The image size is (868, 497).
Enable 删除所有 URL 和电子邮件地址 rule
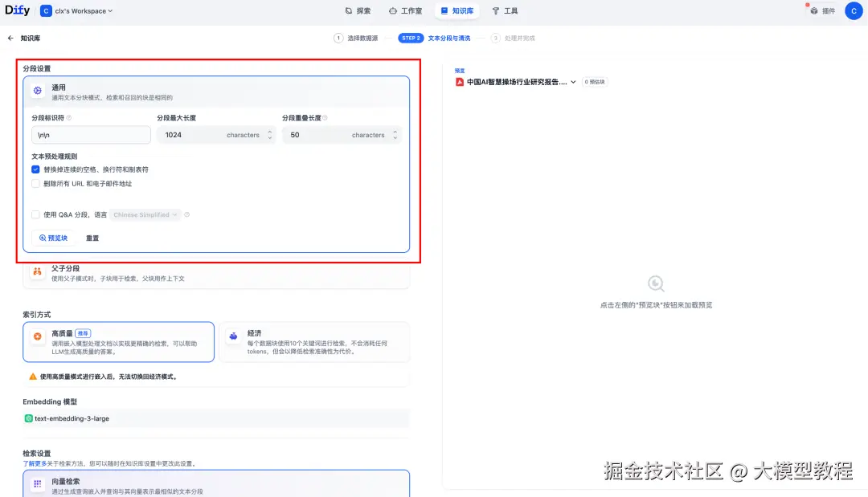[35, 183]
